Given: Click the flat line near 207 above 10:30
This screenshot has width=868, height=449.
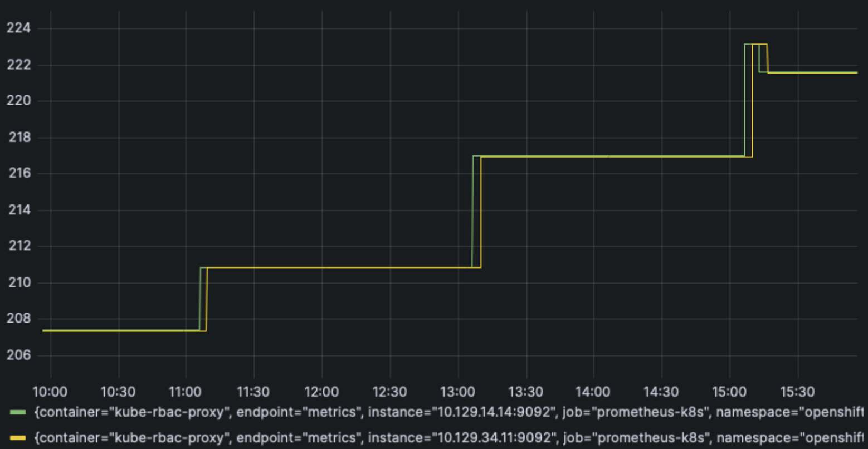Looking at the screenshot, I should click(x=118, y=330).
